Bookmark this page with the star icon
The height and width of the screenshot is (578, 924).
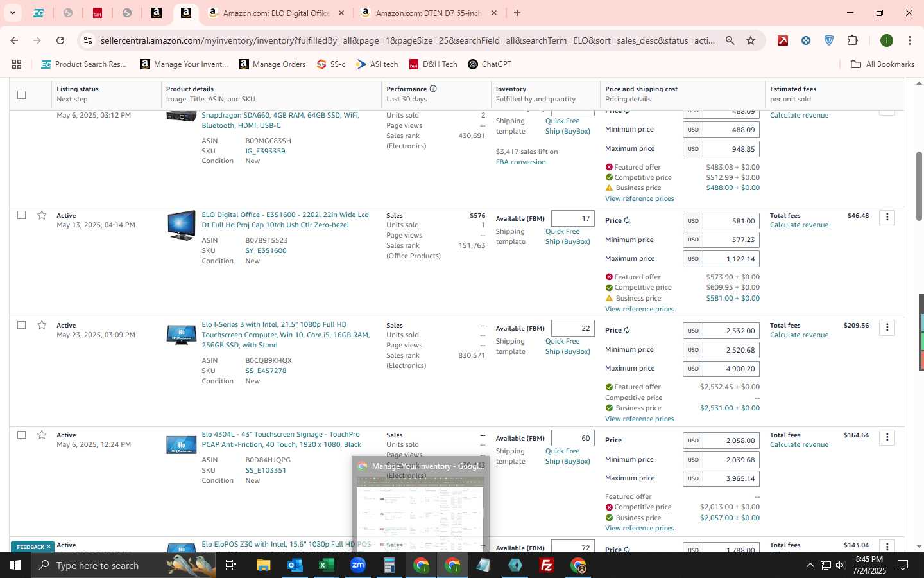(751, 40)
